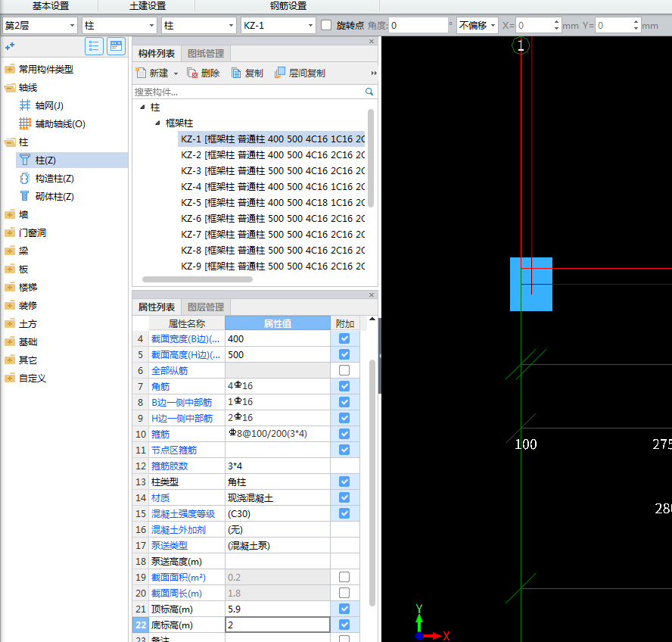Switch navigation to panel view icon
The height and width of the screenshot is (642, 672).
116,46
